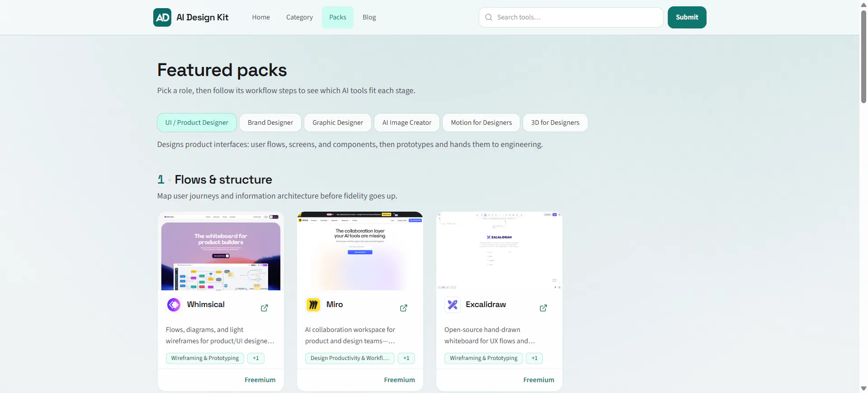Choose the AI Image Creator pack

[407, 123]
